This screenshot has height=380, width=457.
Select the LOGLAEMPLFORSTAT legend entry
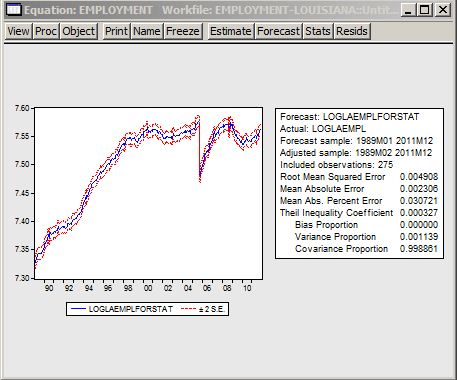point(122,309)
